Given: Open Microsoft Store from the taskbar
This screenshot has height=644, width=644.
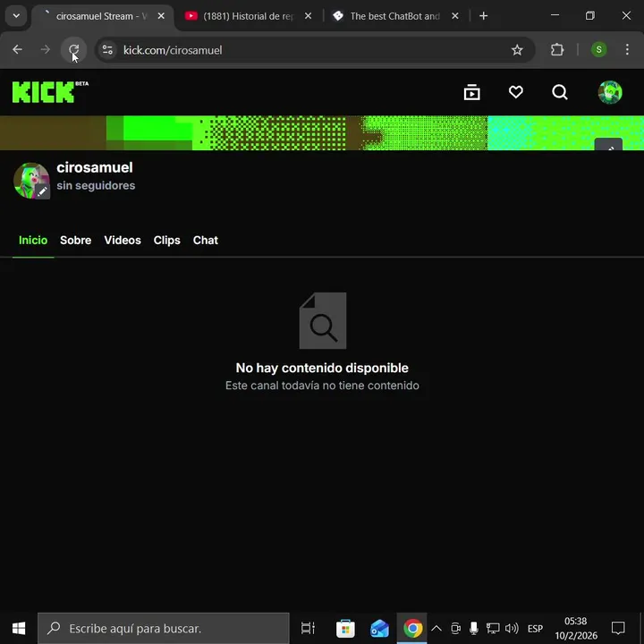Looking at the screenshot, I should click(345, 629).
